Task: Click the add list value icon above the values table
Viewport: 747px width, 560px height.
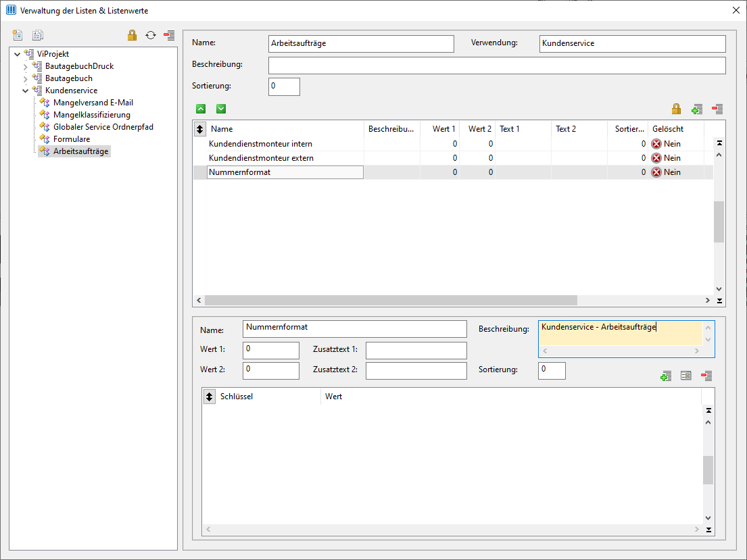Action: tap(697, 109)
